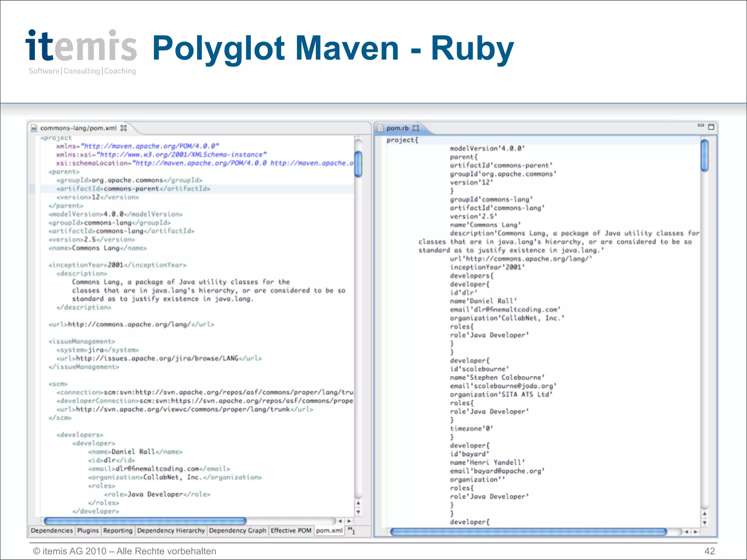Click the file icon on pom.rb tab
The height and width of the screenshot is (560, 747).
click(380, 128)
